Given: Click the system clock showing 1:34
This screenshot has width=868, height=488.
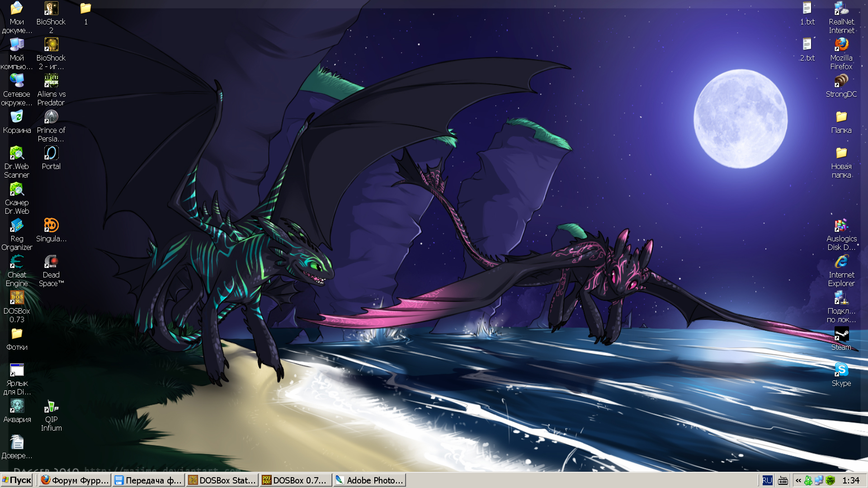Looking at the screenshot, I should pyautogui.click(x=850, y=480).
